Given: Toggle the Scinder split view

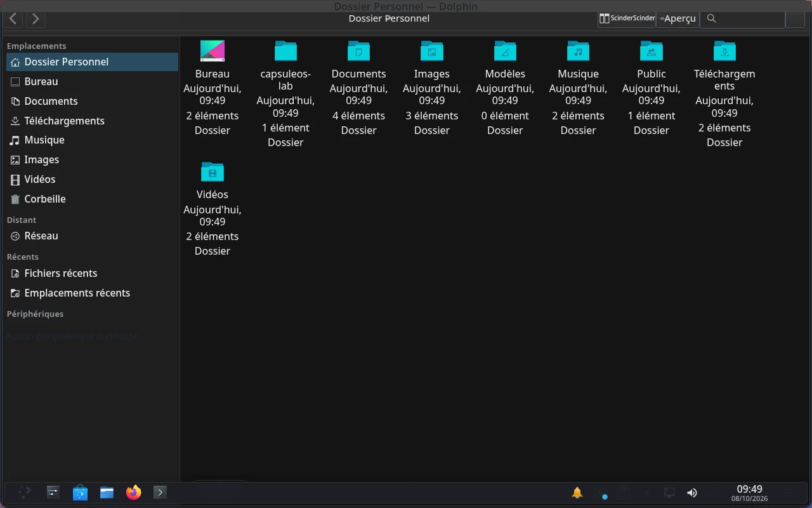Looking at the screenshot, I should click(627, 18).
